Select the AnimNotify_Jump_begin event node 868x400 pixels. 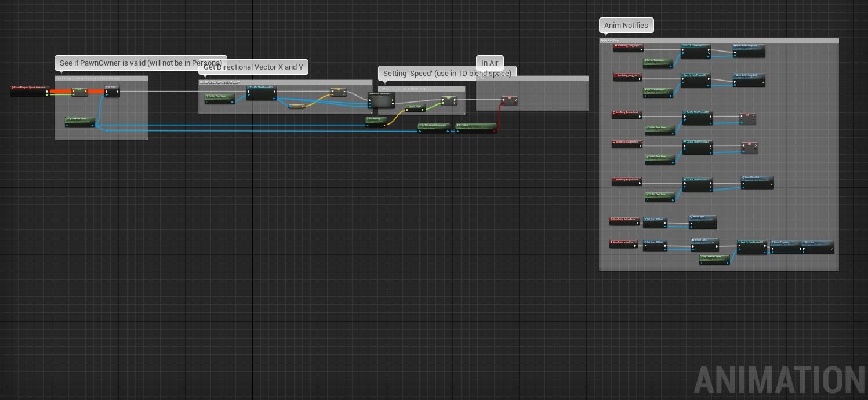click(629, 48)
